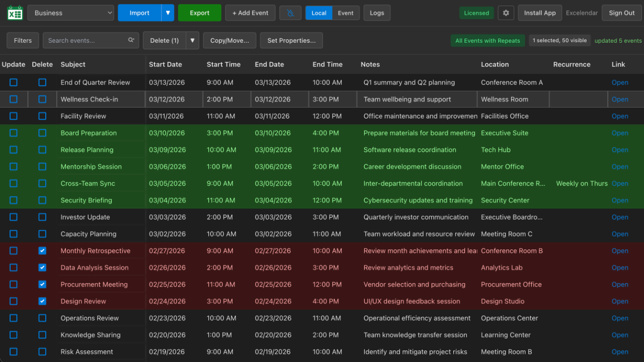644x362 pixels.
Task: Expand the Delete options arrow
Action: [192, 41]
